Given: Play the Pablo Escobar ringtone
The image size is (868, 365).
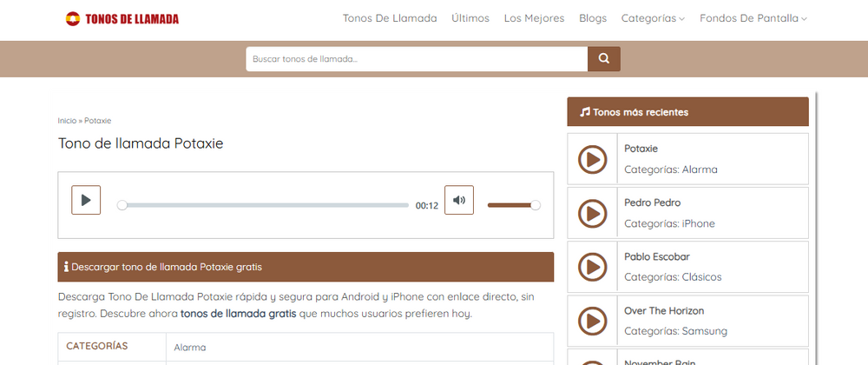Looking at the screenshot, I should 592,268.
